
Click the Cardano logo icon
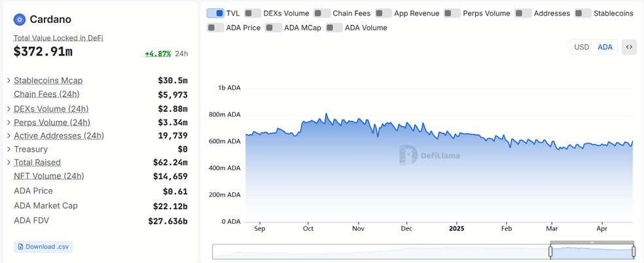[19, 20]
